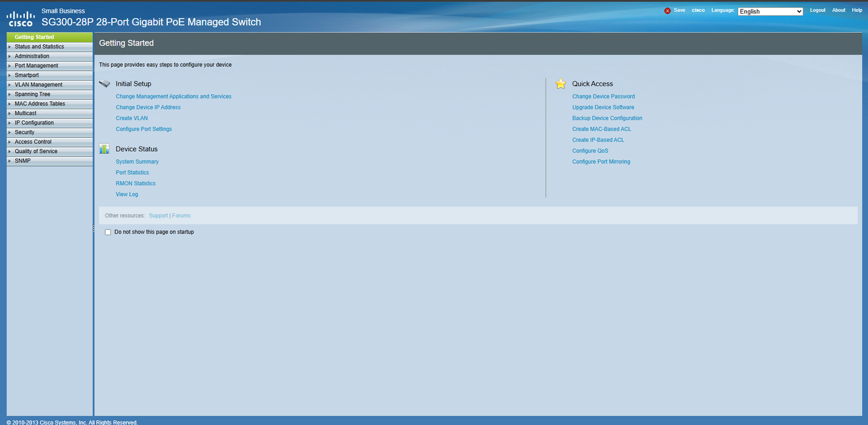The image size is (868, 425).
Task: Click the Cisco logo
Action: 20,19
